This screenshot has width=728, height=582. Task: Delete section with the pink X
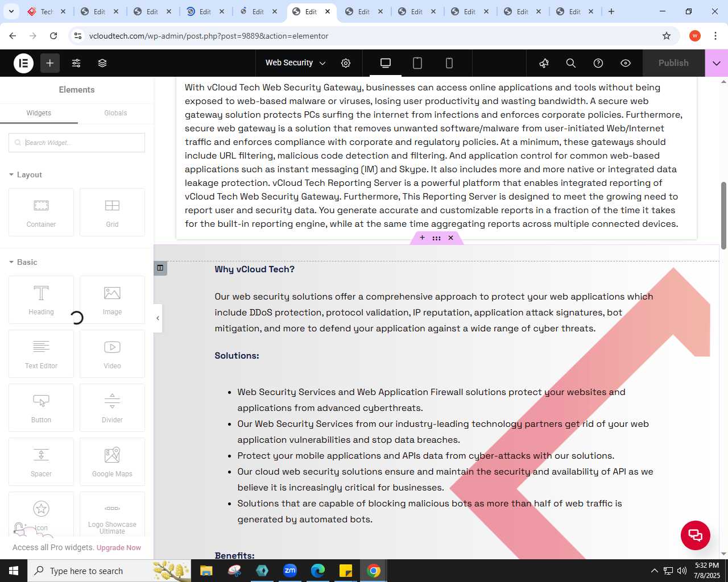click(x=450, y=238)
